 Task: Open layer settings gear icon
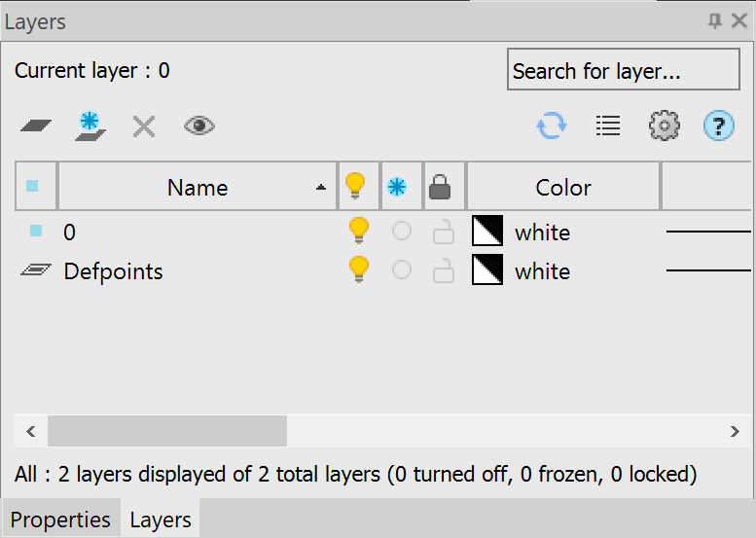[665, 126]
